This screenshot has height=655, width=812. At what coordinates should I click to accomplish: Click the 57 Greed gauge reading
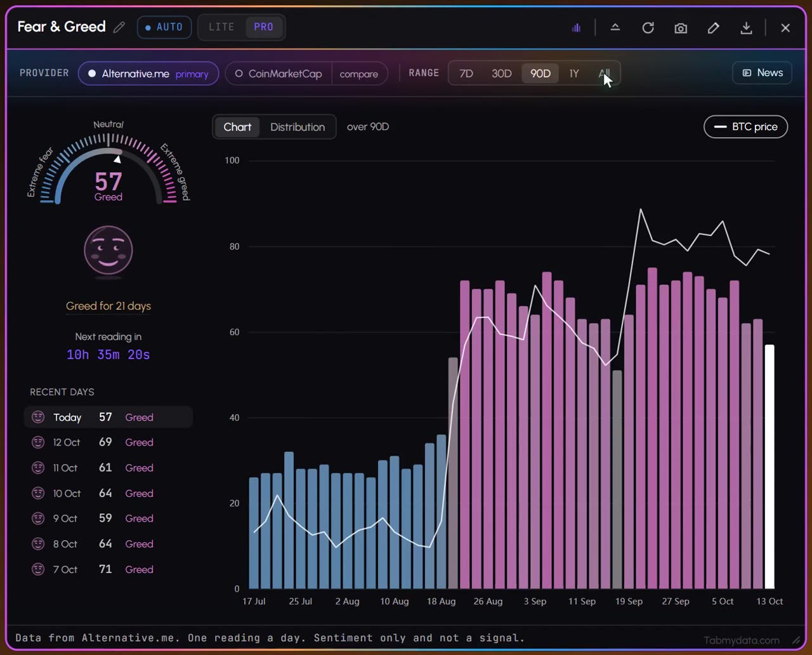[108, 187]
